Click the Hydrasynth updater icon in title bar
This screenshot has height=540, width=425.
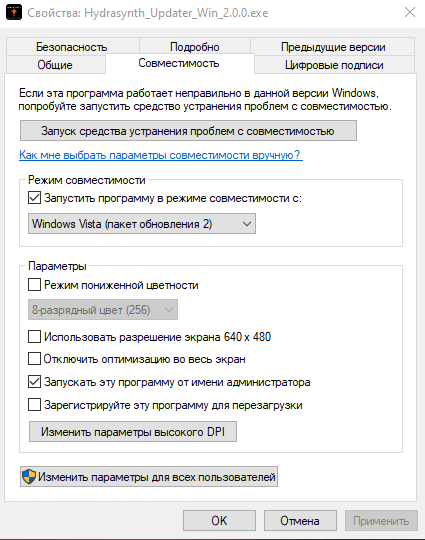click(14, 13)
